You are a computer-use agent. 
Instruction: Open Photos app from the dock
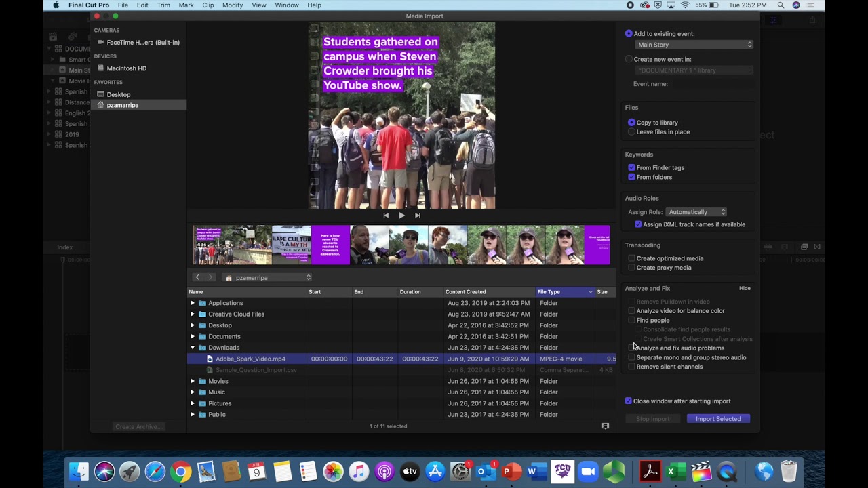click(x=333, y=472)
